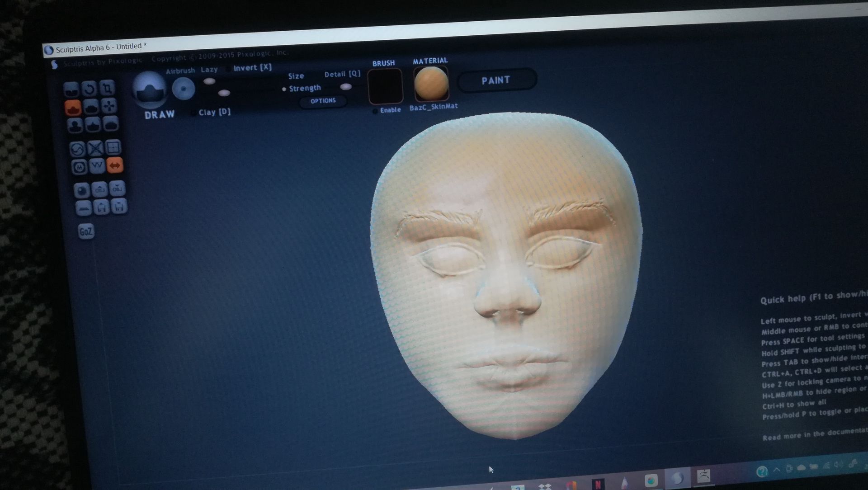This screenshot has width=868, height=490.
Task: Click the Export OBJ icon
Action: pyautogui.click(x=117, y=188)
